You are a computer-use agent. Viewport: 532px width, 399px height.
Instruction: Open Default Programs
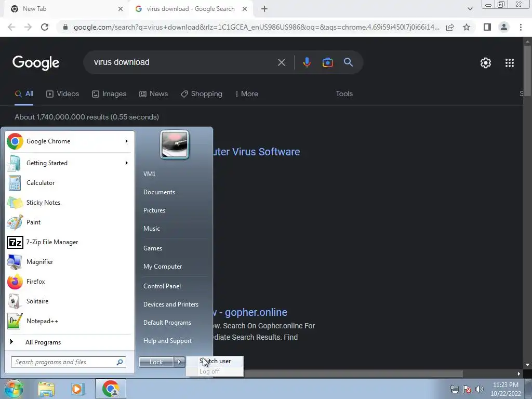tap(167, 322)
